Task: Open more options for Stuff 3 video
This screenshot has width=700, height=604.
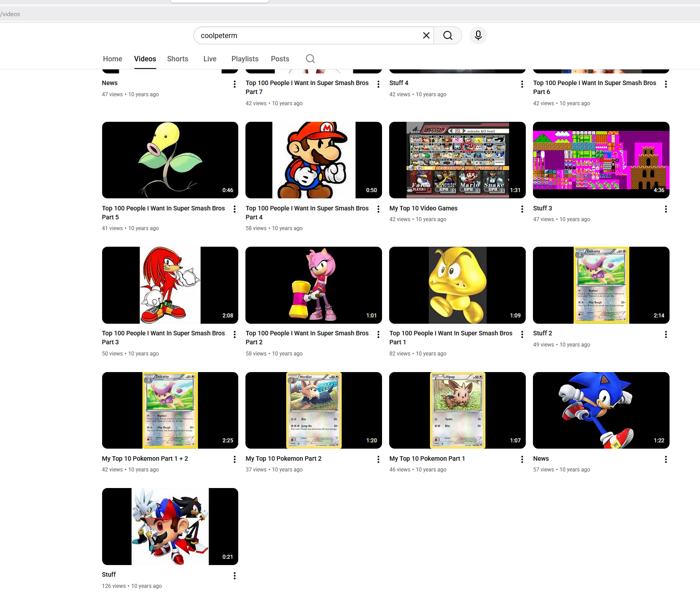Action: click(x=666, y=209)
